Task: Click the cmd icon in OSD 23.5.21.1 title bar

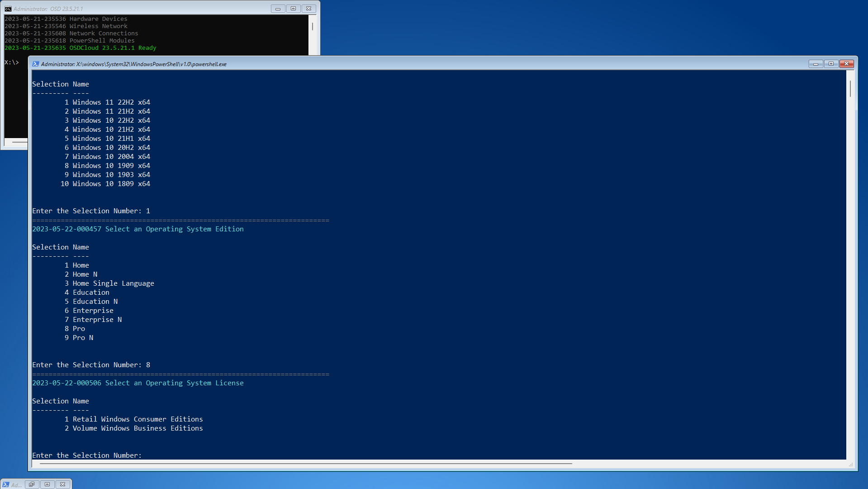Action: pyautogui.click(x=8, y=9)
